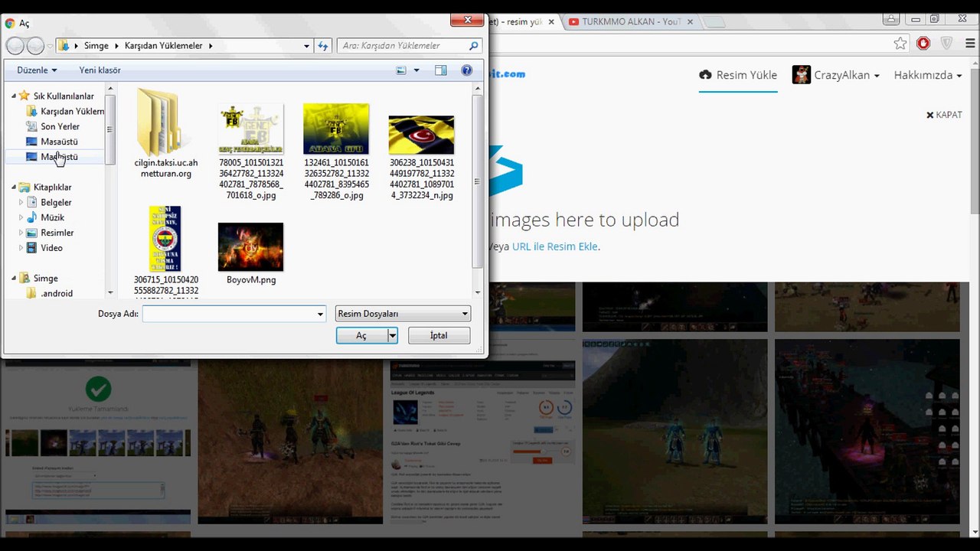The height and width of the screenshot is (551, 980).
Task: Open the view options dropdown arrow
Action: coord(416,70)
